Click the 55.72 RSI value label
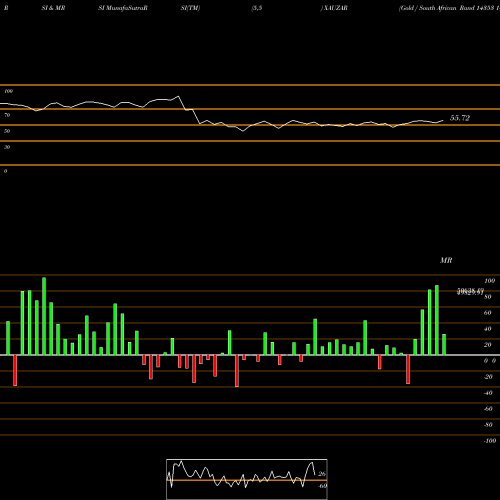Viewport: 500px width, 500px height. pyautogui.click(x=460, y=118)
